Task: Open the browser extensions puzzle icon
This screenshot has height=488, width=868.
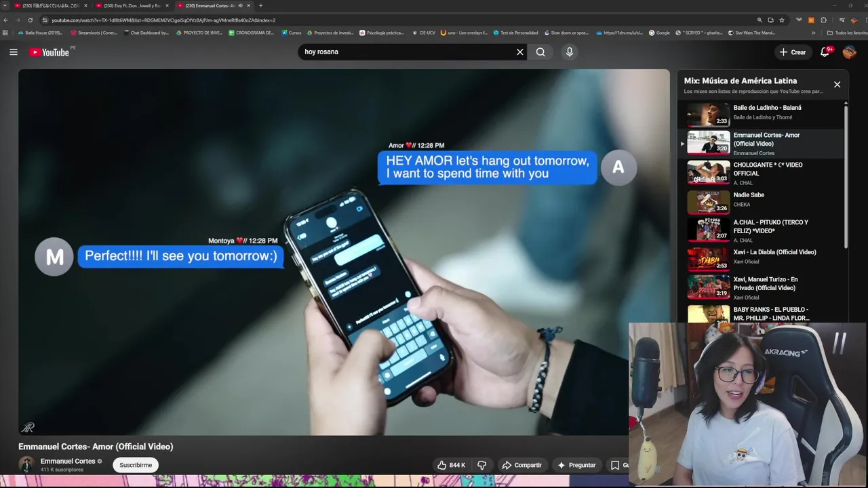Action: pyautogui.click(x=824, y=20)
